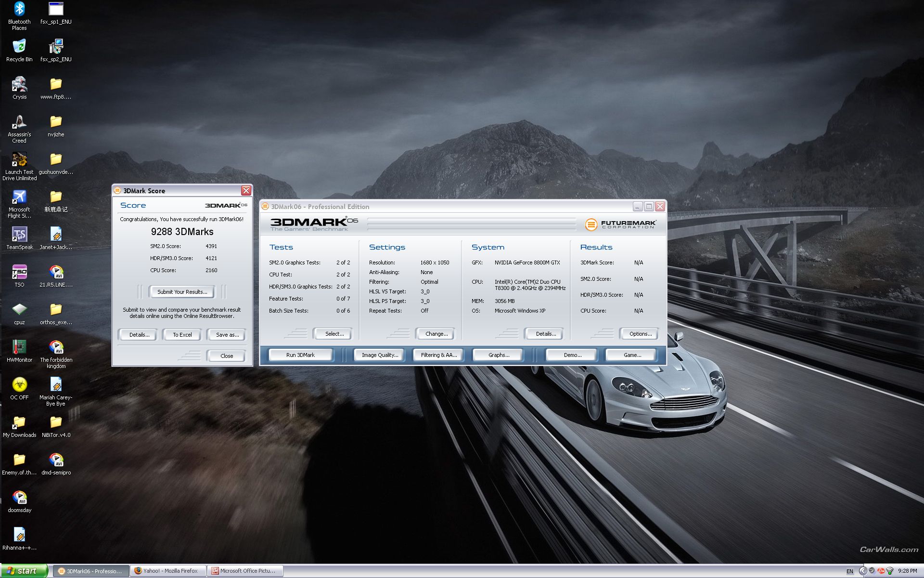
Task: Launch the Demo button
Action: coord(572,355)
